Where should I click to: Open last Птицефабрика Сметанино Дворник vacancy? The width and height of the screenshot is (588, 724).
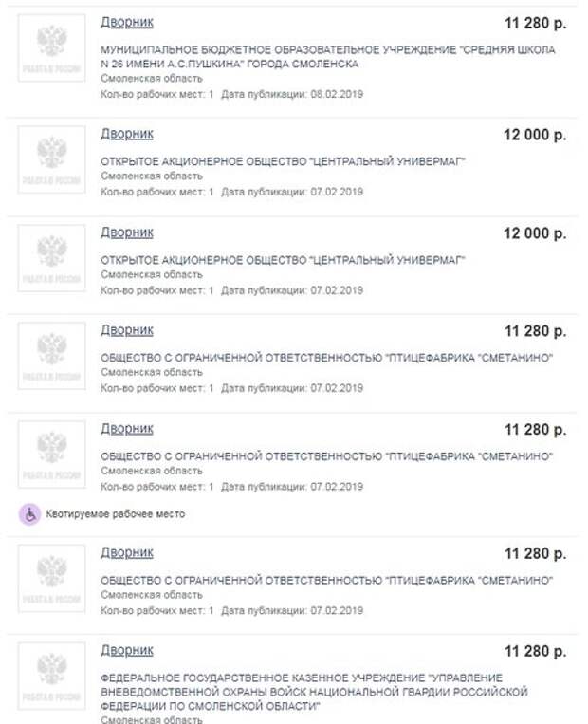(x=127, y=552)
